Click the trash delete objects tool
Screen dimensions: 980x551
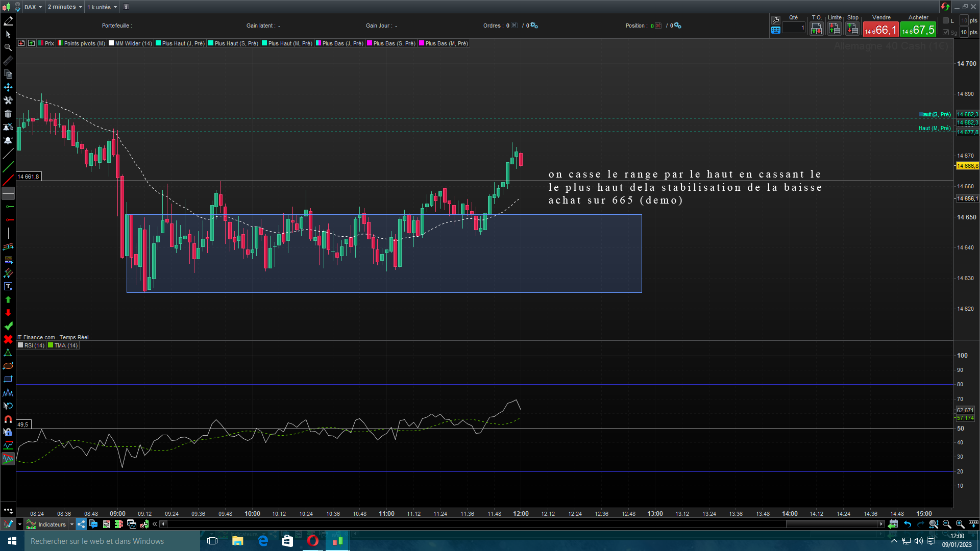(x=8, y=114)
